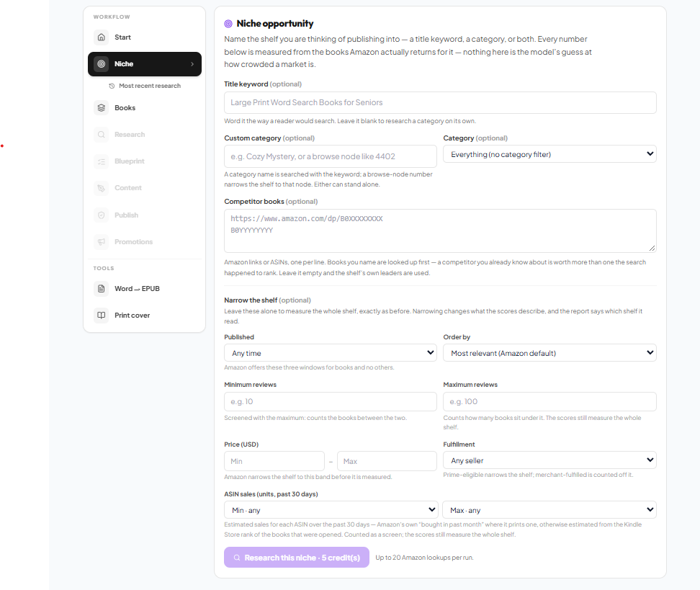This screenshot has width=700, height=590.
Task: Click the 'Up to 20 Amazon lookups per run.' text
Action: [424, 558]
